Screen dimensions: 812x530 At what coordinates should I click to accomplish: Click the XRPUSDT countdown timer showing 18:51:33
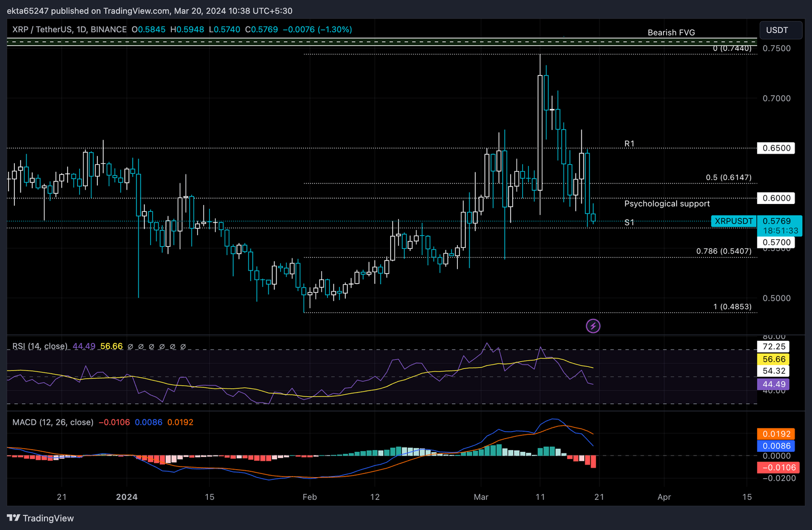781,231
